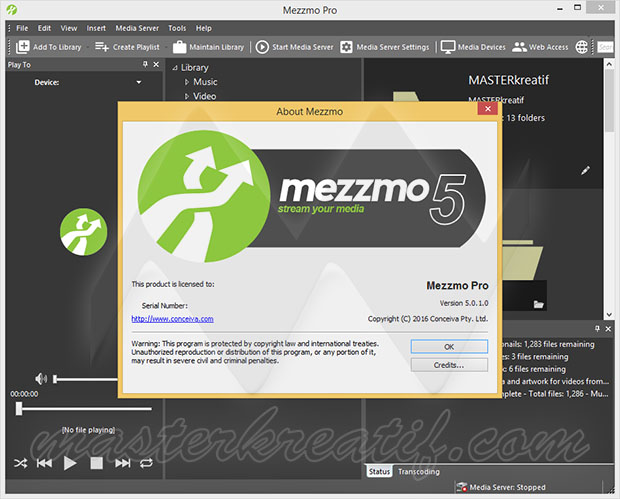620x499 pixels.
Task: Click the playback seek slider handle
Action: (x=19, y=408)
